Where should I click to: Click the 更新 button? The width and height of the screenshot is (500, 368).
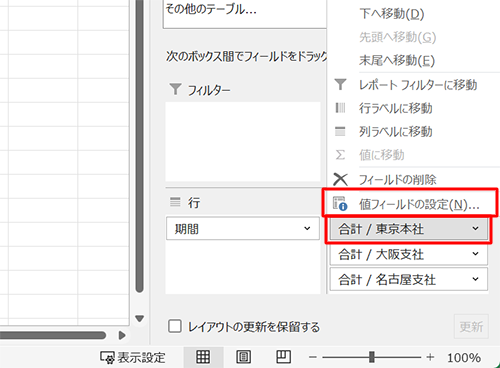pyautogui.click(x=471, y=326)
